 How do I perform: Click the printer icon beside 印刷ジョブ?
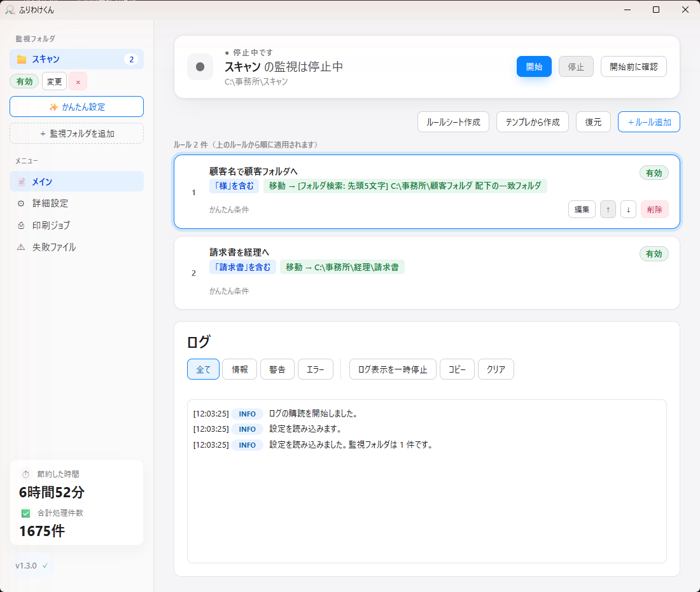(x=21, y=225)
